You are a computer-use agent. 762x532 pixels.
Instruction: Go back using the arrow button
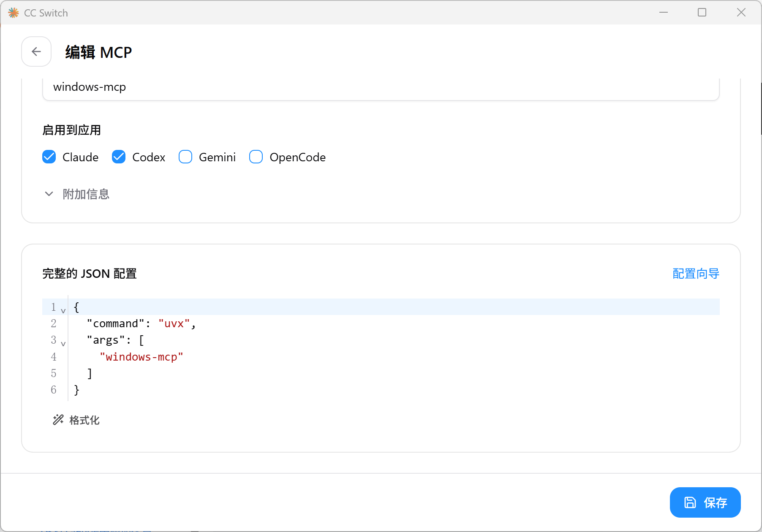(36, 52)
